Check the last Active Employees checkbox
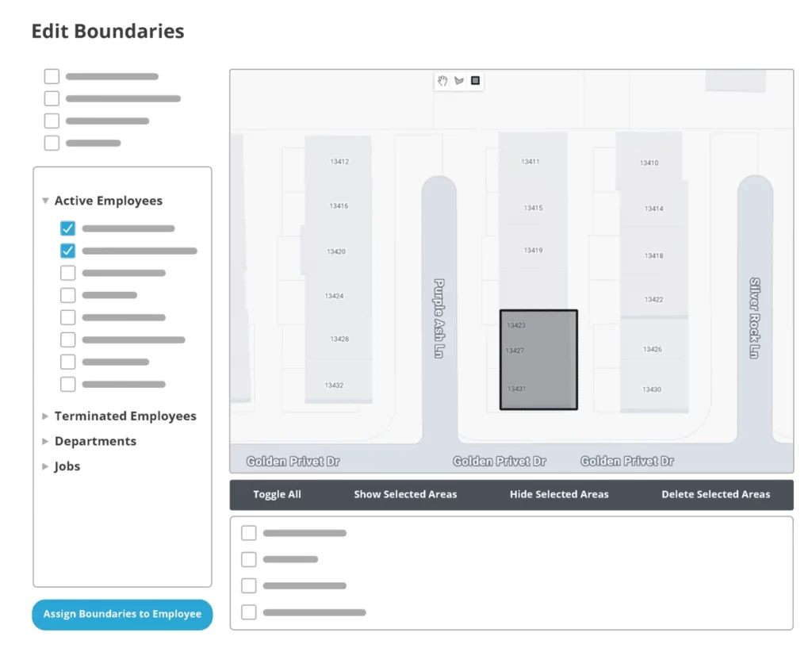Viewport: 812px width, 652px height. (x=68, y=384)
